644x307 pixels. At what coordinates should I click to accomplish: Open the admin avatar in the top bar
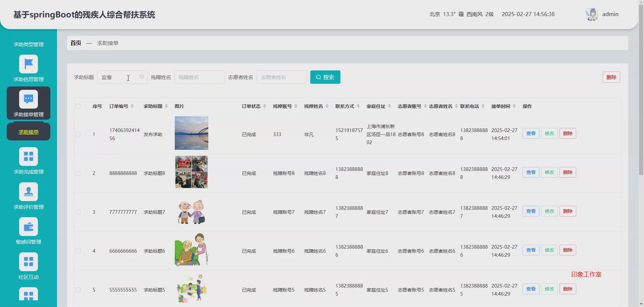pyautogui.click(x=592, y=14)
